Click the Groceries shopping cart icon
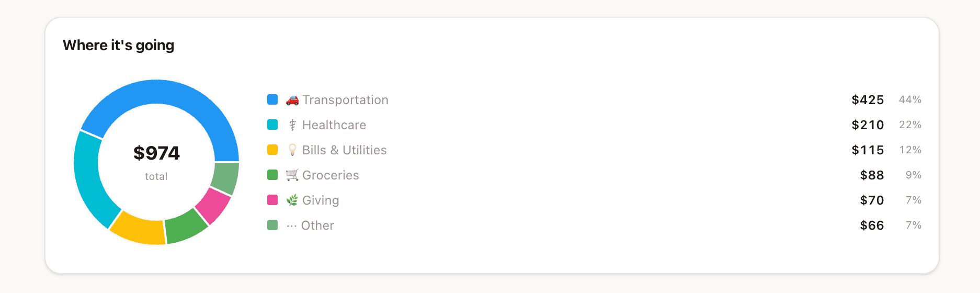The image size is (980, 293). (x=292, y=175)
